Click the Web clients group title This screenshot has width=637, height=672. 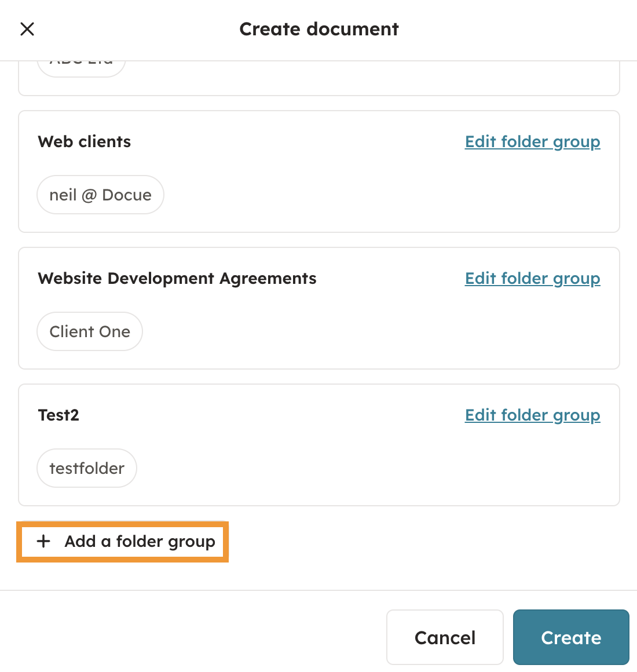click(85, 142)
